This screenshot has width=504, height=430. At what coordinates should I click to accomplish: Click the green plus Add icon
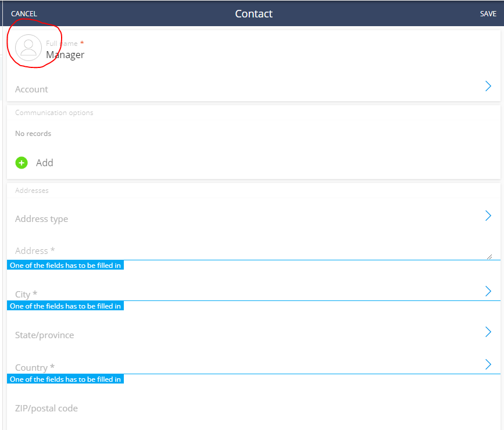tap(22, 163)
